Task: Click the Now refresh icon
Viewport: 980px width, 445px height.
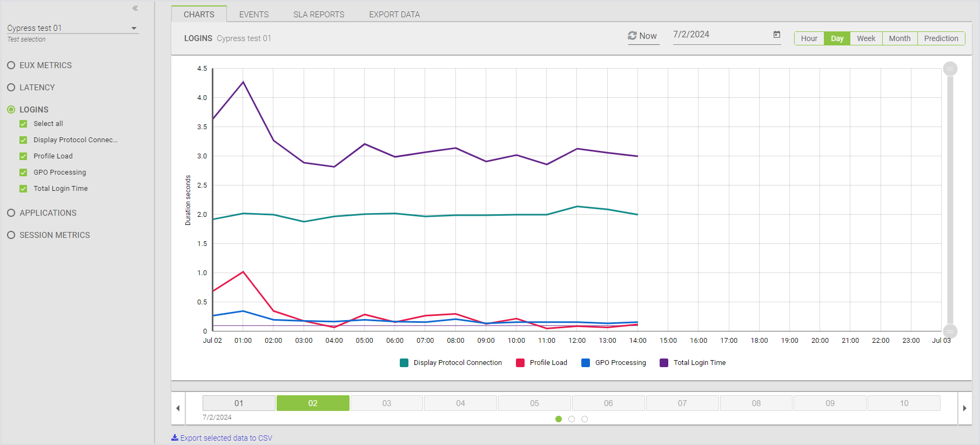Action: tap(632, 36)
